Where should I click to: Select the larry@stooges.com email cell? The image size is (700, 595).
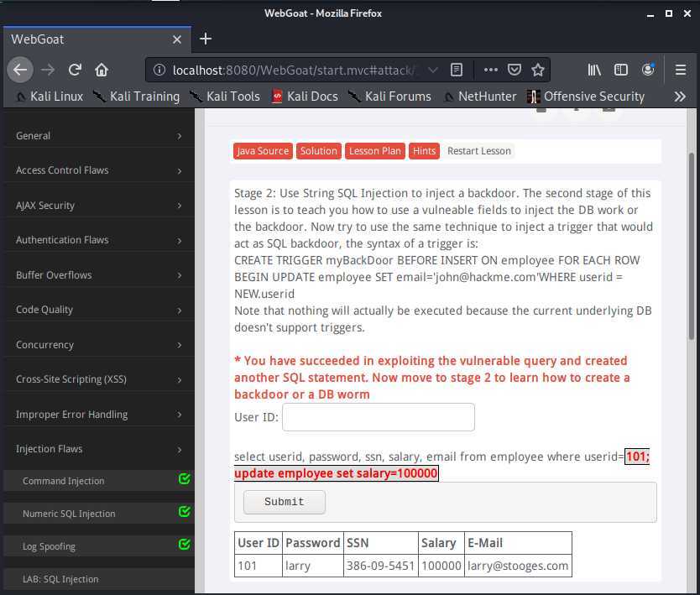[x=518, y=566]
